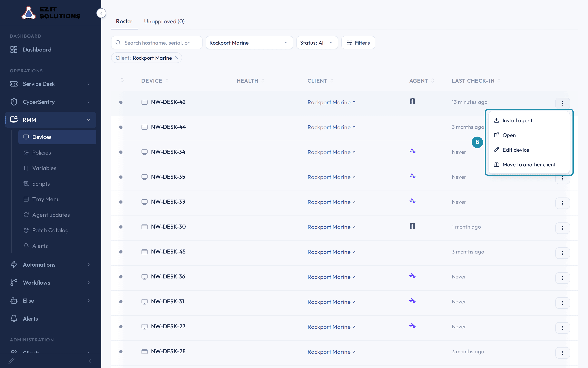The height and width of the screenshot is (368, 588).
Task: Expand the Workflows section
Action: tap(89, 283)
